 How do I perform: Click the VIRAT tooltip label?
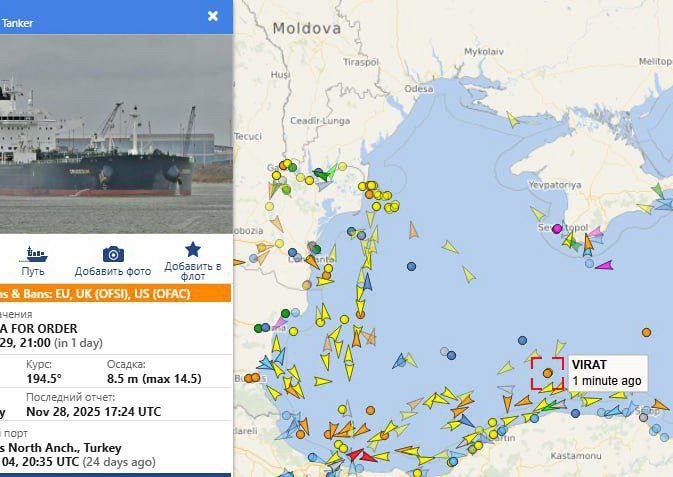(607, 373)
